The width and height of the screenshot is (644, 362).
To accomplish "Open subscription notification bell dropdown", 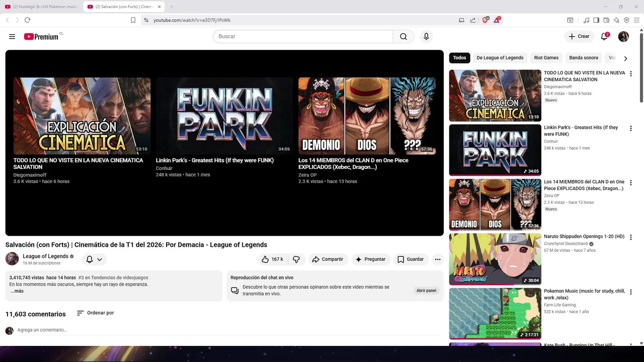I will click(x=94, y=259).
